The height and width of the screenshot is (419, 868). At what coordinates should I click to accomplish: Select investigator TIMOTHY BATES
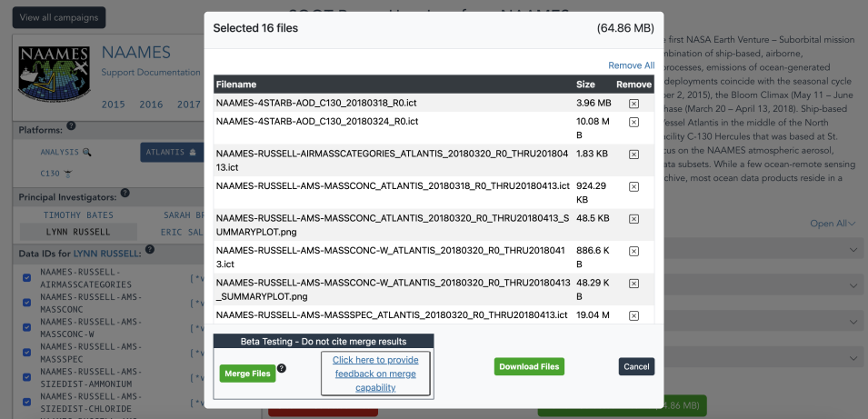[x=78, y=215]
